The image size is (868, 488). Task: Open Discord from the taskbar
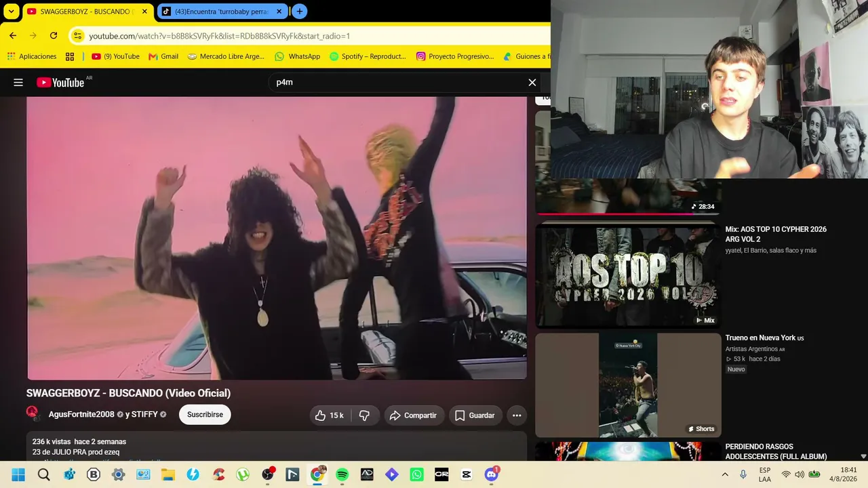(x=492, y=474)
